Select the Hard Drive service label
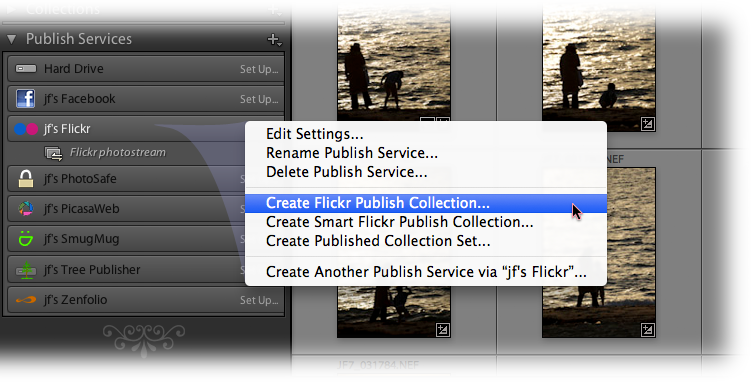The width and height of the screenshot is (751, 382). click(74, 69)
